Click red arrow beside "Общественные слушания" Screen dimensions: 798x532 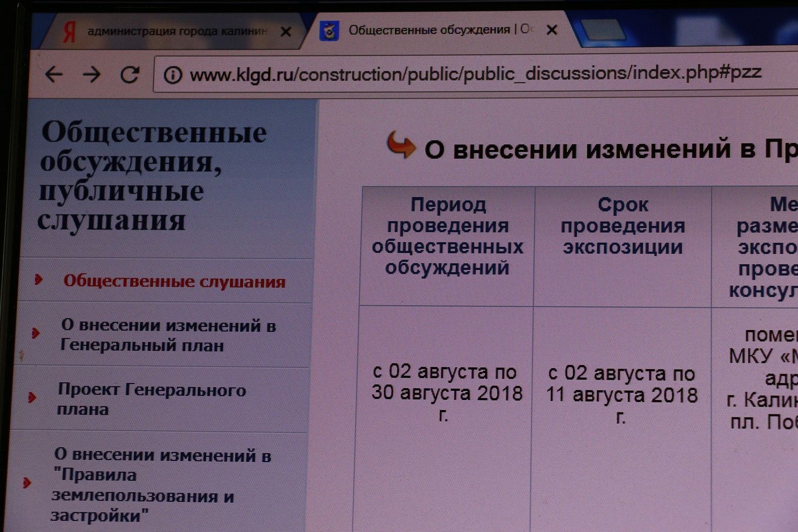38,280
